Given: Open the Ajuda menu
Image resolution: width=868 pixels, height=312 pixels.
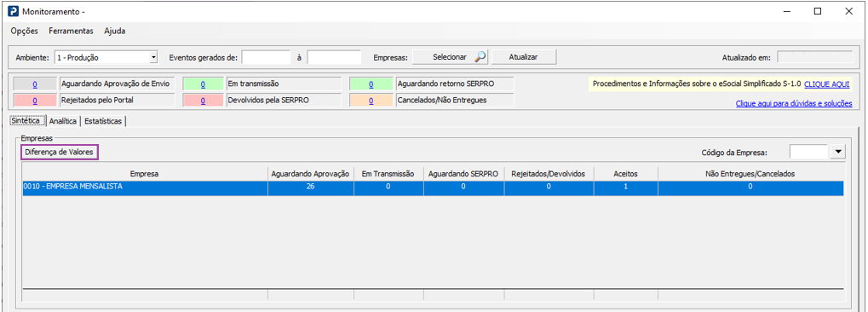Looking at the screenshot, I should [x=115, y=31].
